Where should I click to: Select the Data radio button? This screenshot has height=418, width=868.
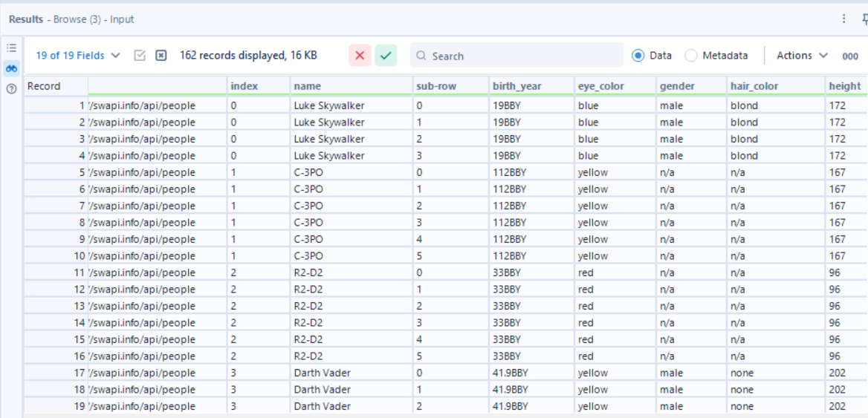tap(638, 56)
